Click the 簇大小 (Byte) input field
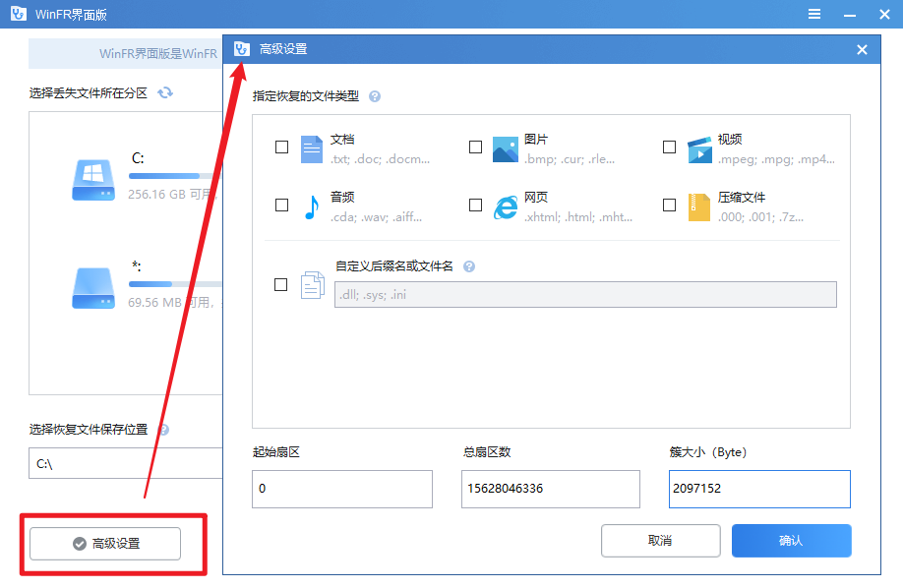The image size is (903, 588). (759, 489)
